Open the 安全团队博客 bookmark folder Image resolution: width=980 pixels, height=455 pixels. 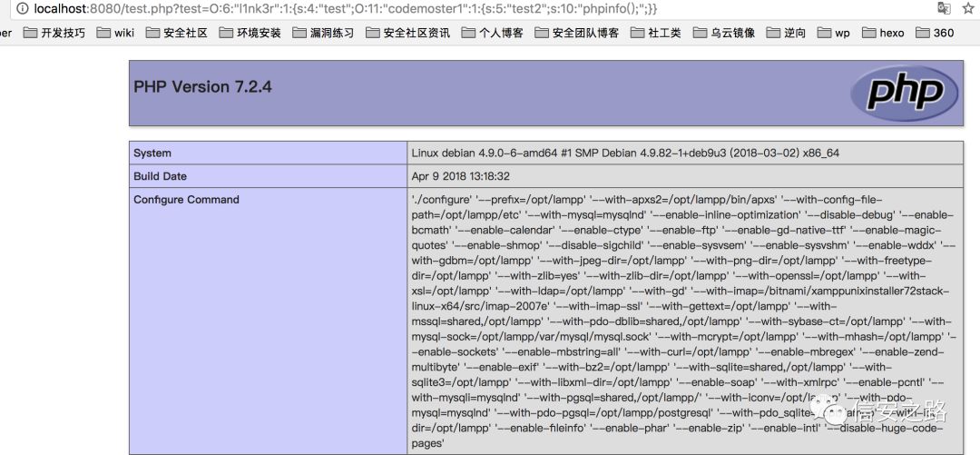point(577,33)
